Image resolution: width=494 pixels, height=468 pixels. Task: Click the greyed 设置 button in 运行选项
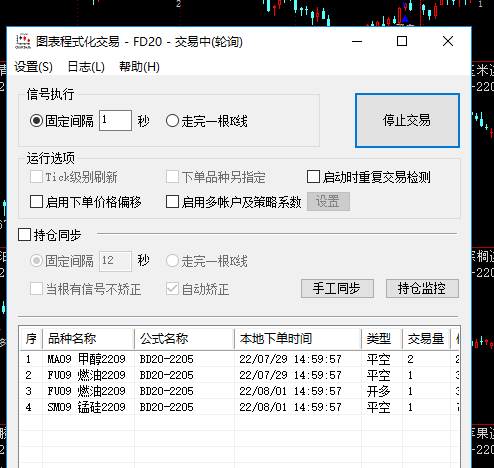328,201
